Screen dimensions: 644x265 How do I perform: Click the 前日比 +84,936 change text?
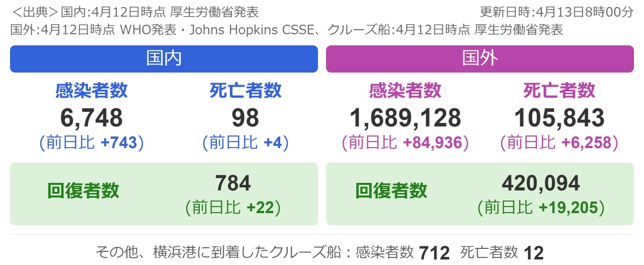[405, 143]
